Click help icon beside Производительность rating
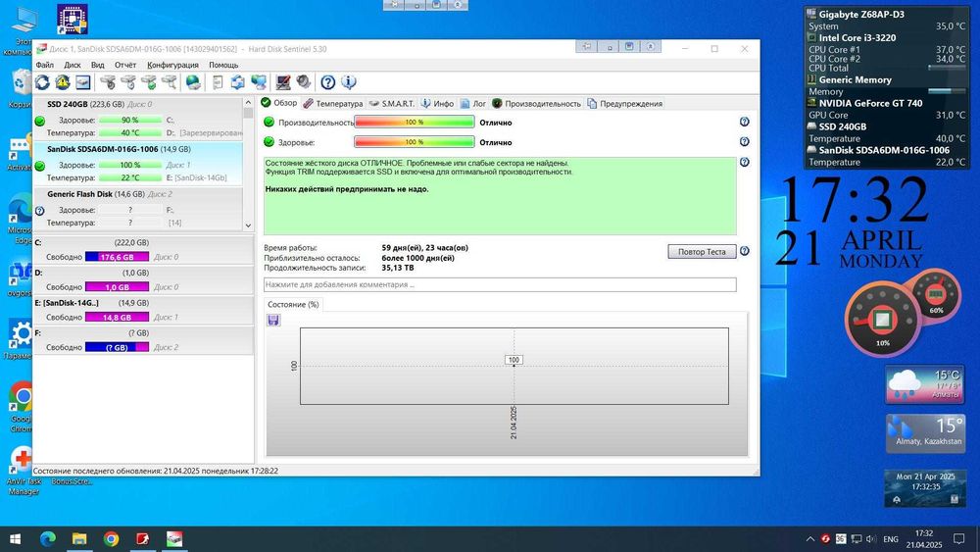 [x=745, y=122]
